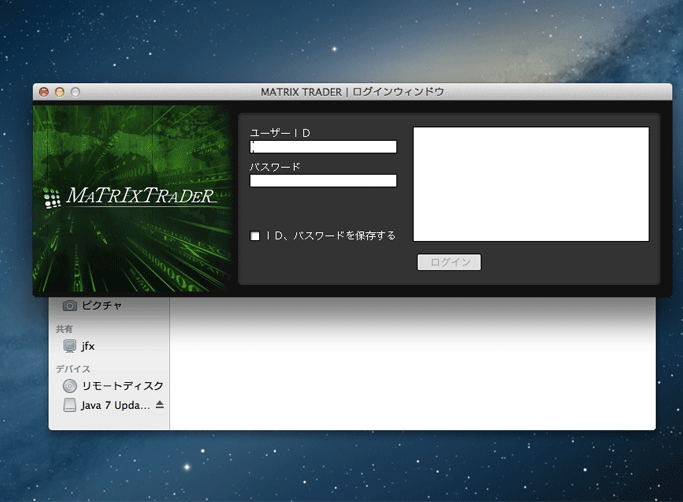Image resolution: width=683 pixels, height=502 pixels.
Task: Enable the ID、パスワードを保存する checkbox
Action: click(255, 236)
